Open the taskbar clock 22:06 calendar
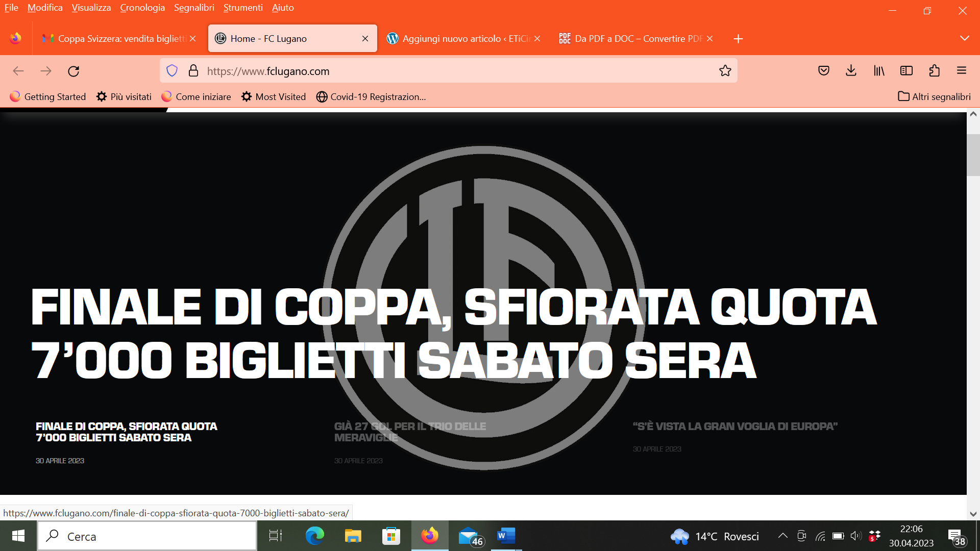Screen dimensions: 980x551 pyautogui.click(x=911, y=536)
